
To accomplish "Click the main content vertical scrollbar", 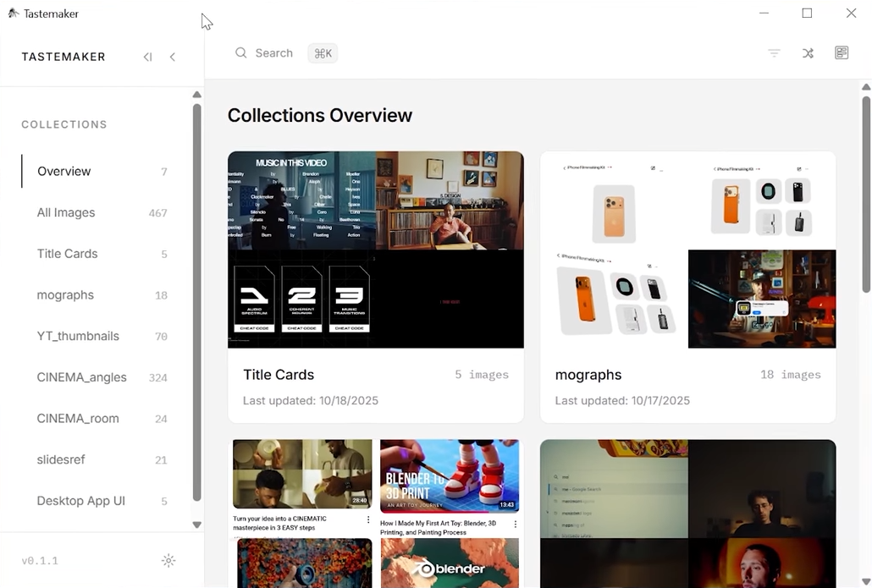I will [866, 195].
